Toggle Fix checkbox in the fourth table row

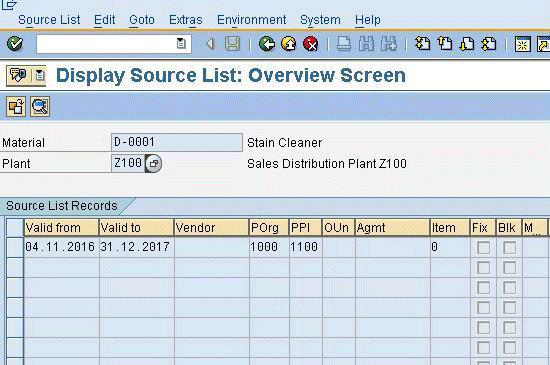pos(483,308)
